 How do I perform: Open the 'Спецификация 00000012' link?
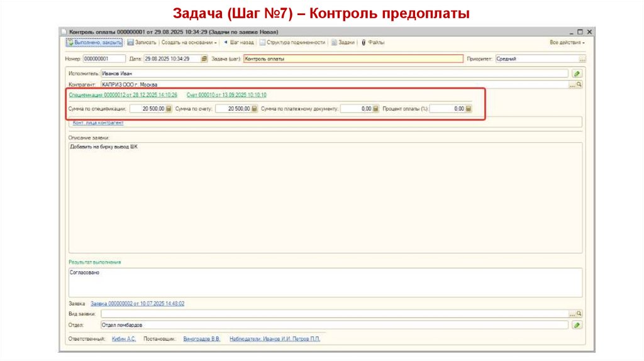coord(123,95)
